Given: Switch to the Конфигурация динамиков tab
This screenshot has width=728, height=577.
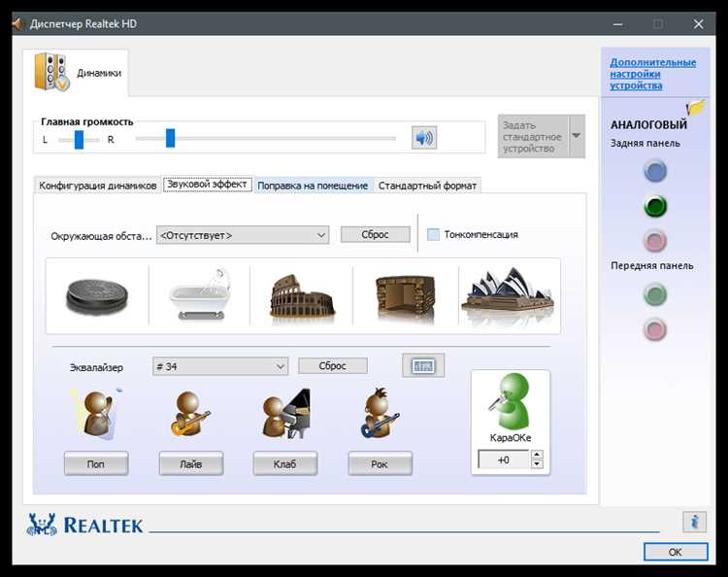Looking at the screenshot, I should pyautogui.click(x=97, y=186).
